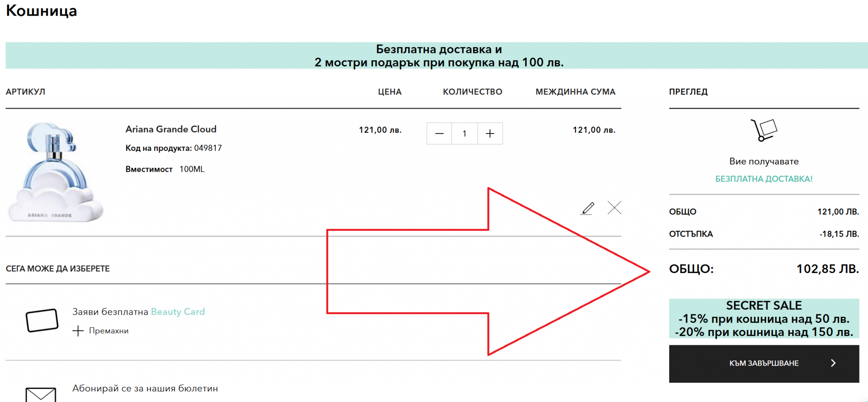Remove Ariana Grande Cloud with the X icon
The height and width of the screenshot is (402, 868).
[x=614, y=208]
